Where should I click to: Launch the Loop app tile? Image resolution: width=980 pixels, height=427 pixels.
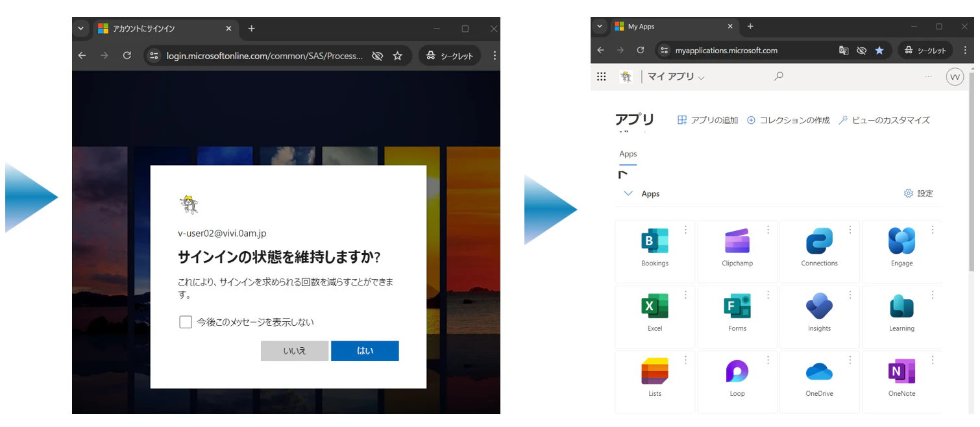pyautogui.click(x=737, y=382)
